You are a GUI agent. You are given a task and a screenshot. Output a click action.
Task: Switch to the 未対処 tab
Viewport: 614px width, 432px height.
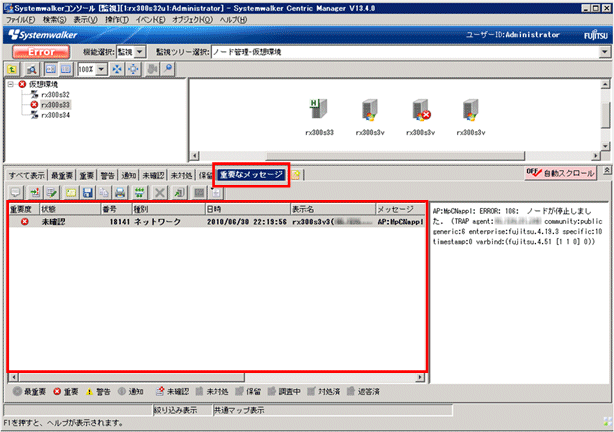181,175
